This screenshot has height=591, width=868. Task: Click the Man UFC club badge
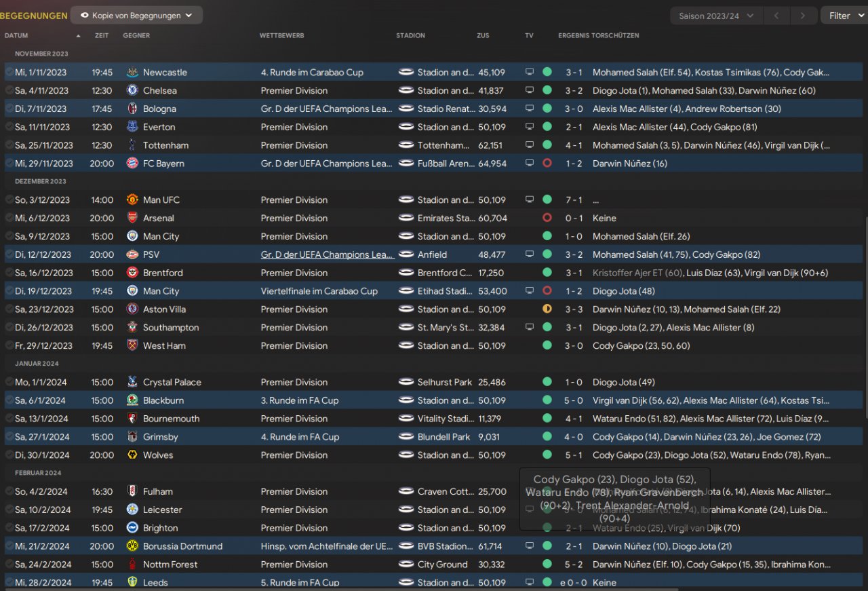click(x=132, y=200)
